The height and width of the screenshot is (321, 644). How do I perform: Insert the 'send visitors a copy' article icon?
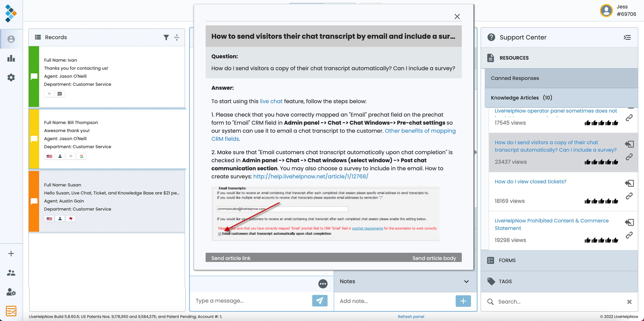[629, 144]
